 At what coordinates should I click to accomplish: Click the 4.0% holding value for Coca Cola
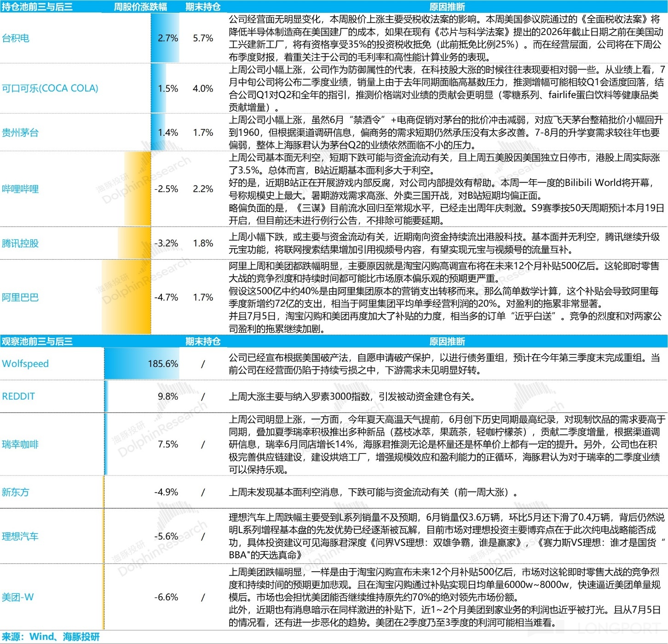(203, 88)
